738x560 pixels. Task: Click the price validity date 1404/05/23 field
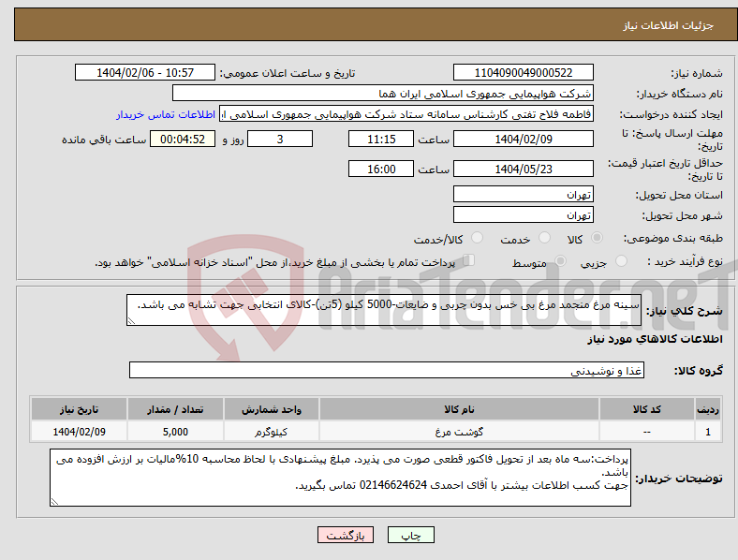[x=524, y=169]
